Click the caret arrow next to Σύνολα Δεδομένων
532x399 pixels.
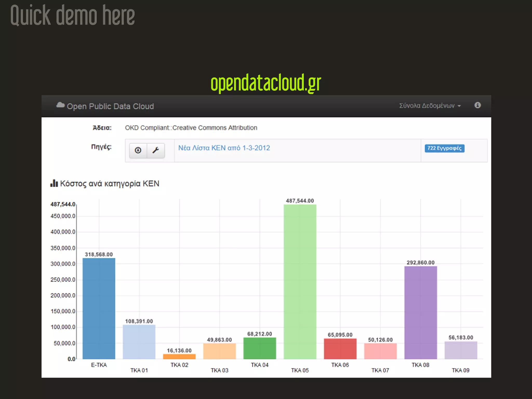[459, 106]
